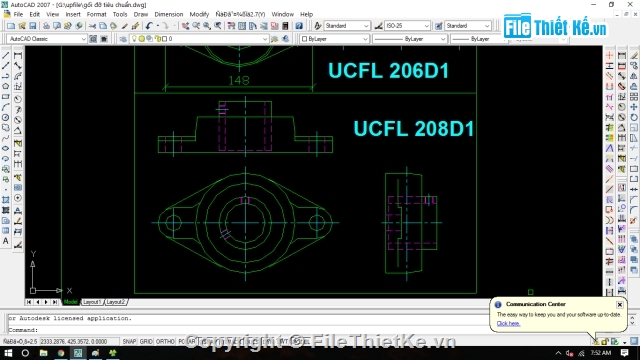Toggle SNAP mode in status bar
640x360 pixels.
[129, 341]
